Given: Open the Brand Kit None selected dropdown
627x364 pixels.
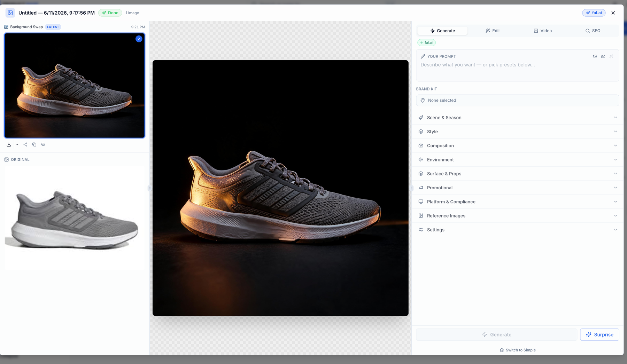Looking at the screenshot, I should (x=517, y=100).
